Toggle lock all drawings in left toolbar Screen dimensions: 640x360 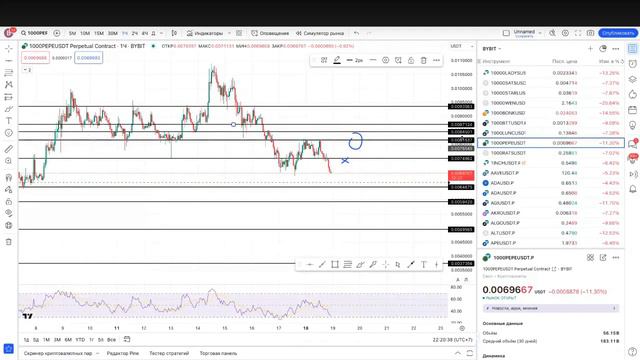click(x=9, y=202)
